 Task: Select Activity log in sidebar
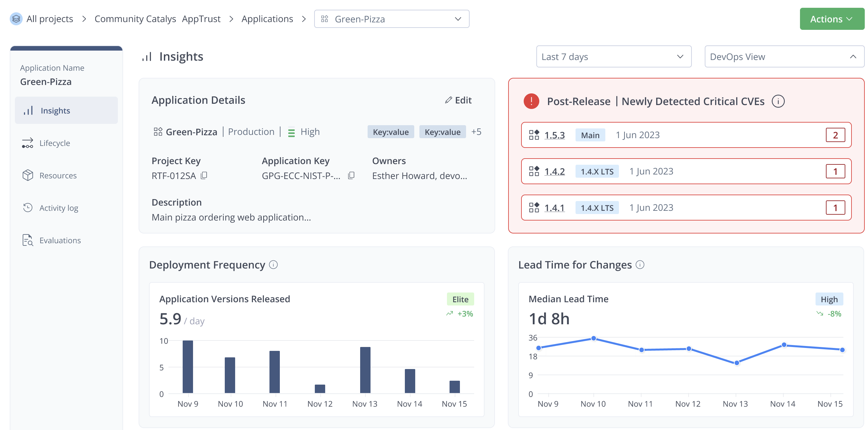pos(59,208)
